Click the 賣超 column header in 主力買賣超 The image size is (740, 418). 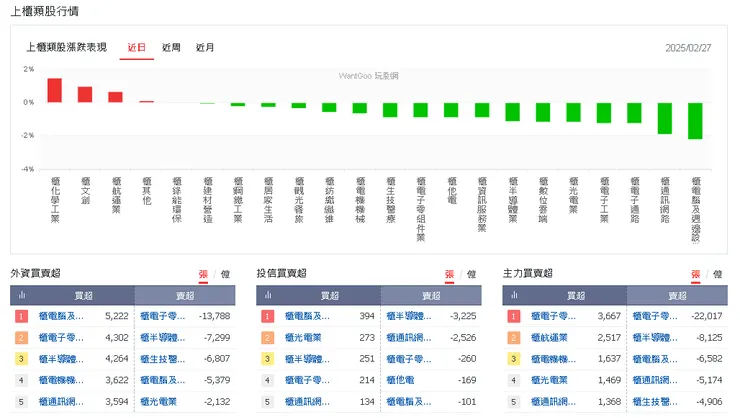tap(678, 296)
